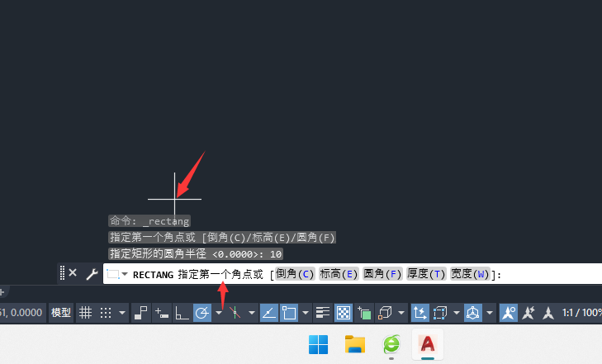Toggle annotation object visibility icon
This screenshot has height=364, width=602.
click(x=509, y=313)
